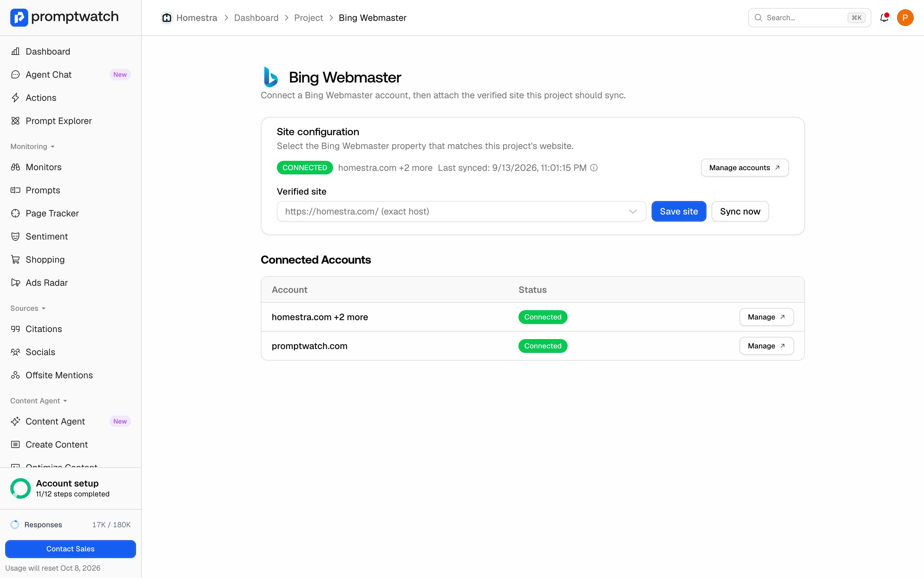Click the Responses usage circle icon
924x578 pixels.
tap(15, 525)
